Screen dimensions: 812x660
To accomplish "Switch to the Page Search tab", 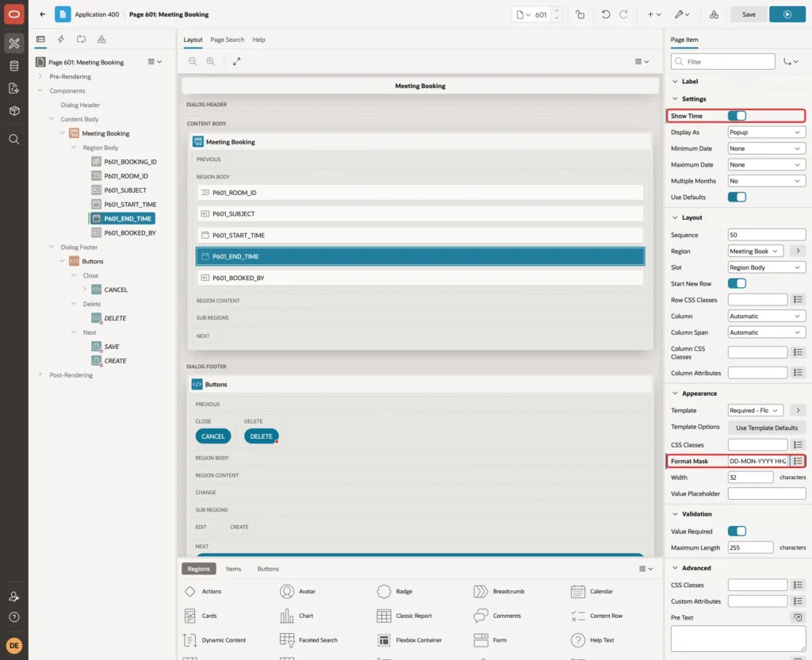I will [227, 40].
